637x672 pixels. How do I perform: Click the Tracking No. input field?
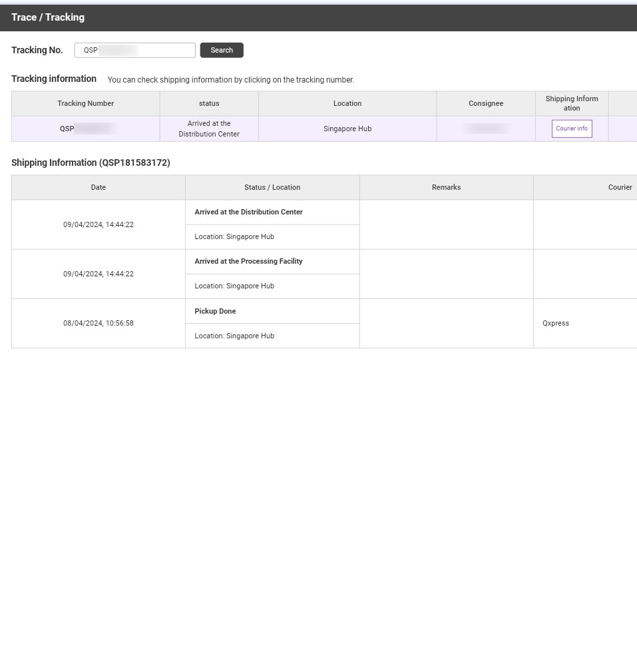pos(134,50)
